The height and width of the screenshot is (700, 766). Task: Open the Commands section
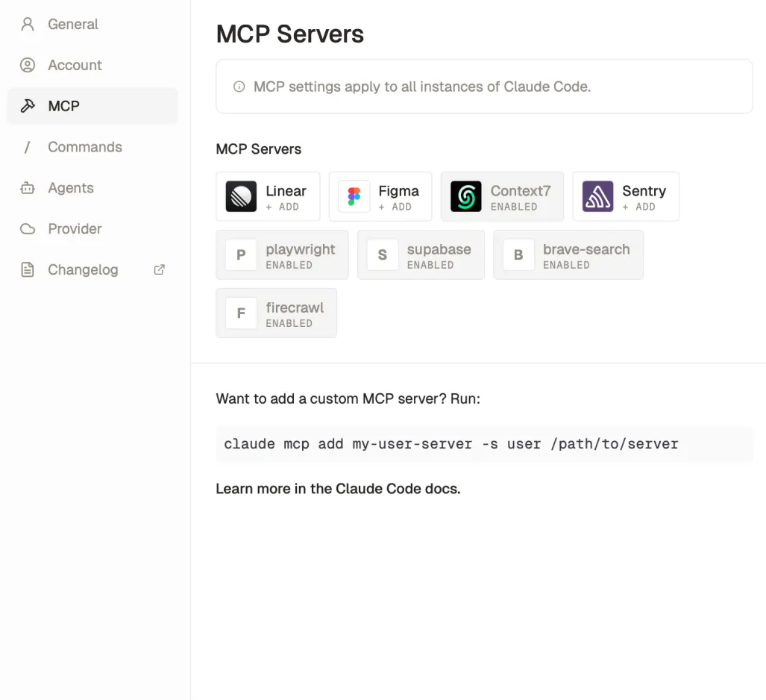point(92,147)
